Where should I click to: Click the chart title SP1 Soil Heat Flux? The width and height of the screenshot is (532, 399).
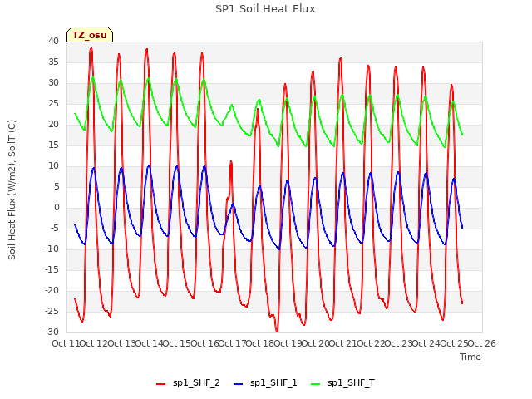(265, 9)
